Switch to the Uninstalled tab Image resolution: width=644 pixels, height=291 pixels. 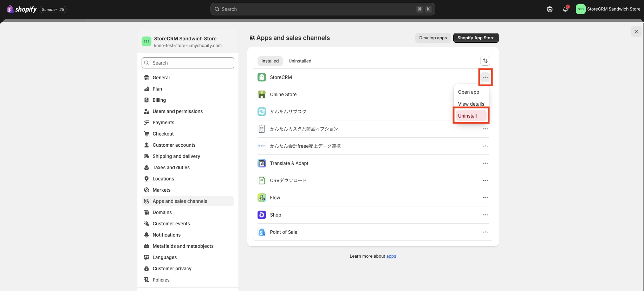pyautogui.click(x=300, y=61)
